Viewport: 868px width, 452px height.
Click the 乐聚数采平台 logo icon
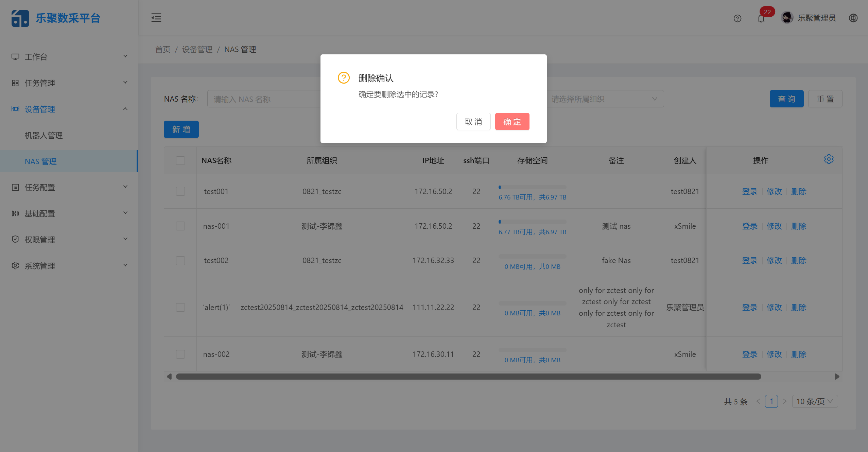click(20, 18)
